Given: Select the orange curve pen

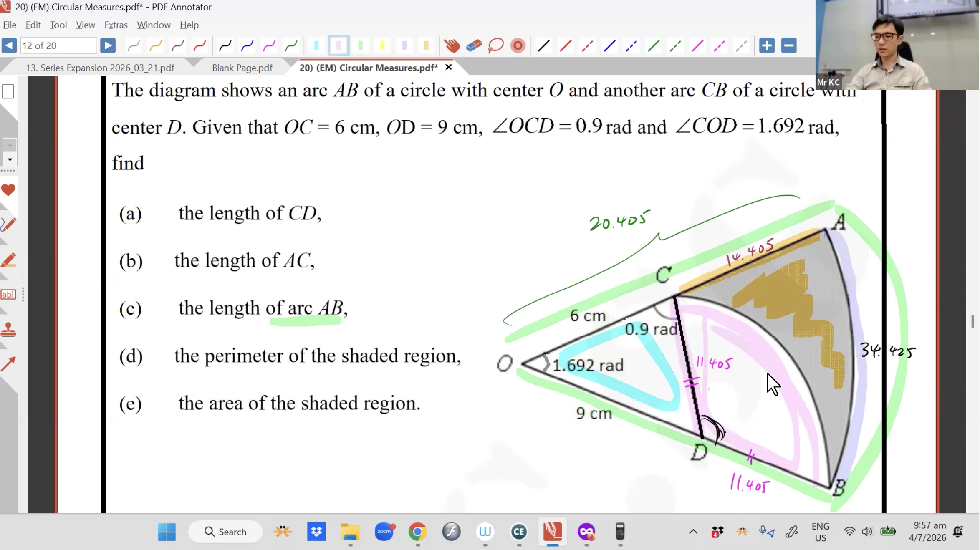Looking at the screenshot, I should click(156, 45).
